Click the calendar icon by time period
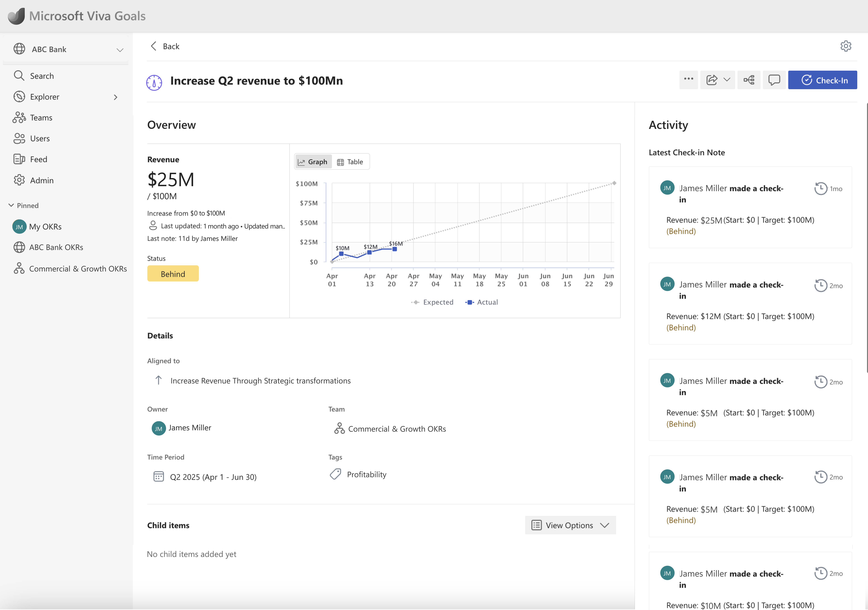The height and width of the screenshot is (610, 868). pos(159,476)
